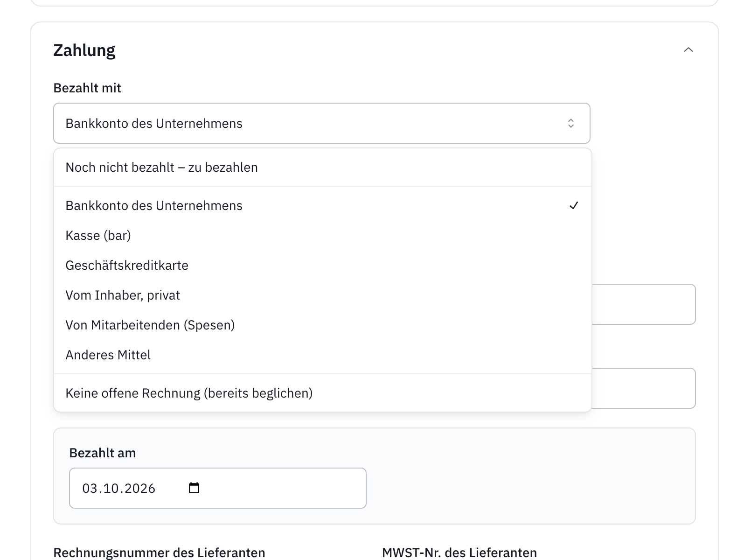This screenshot has width=737, height=560.
Task: Open calendar picker icon in Bezahlt am
Action: coord(194,488)
